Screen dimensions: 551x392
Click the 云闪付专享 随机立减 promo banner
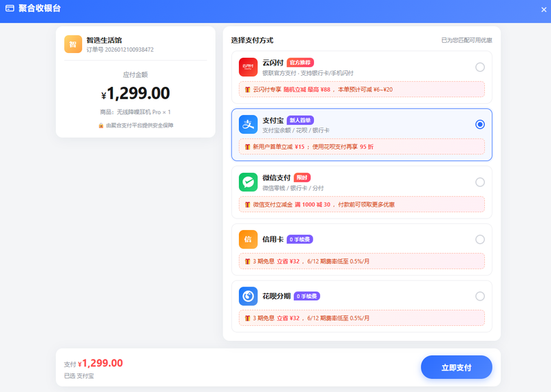[362, 90]
